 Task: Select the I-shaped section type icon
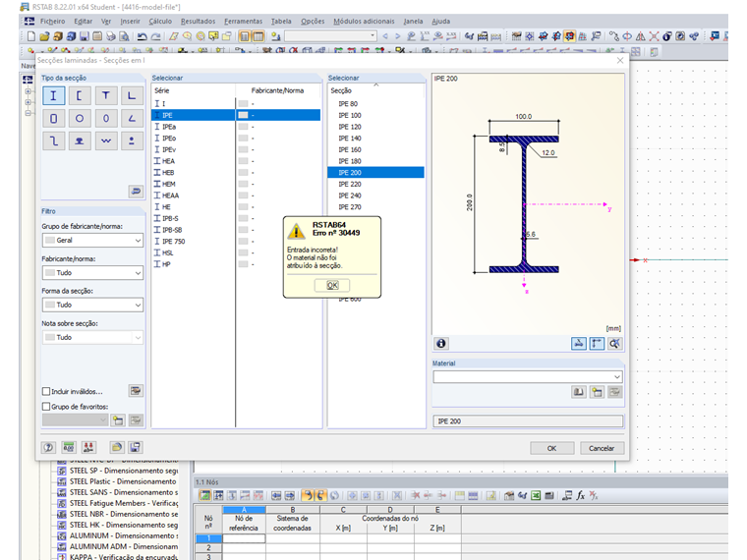(54, 95)
